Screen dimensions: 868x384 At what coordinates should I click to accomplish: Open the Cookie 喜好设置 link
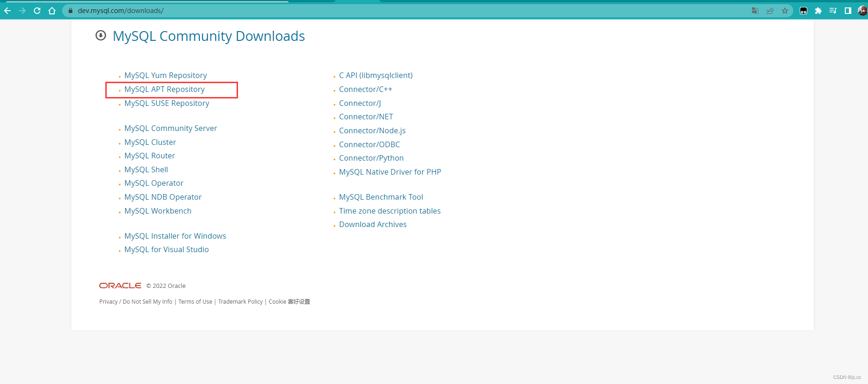pyautogui.click(x=289, y=302)
